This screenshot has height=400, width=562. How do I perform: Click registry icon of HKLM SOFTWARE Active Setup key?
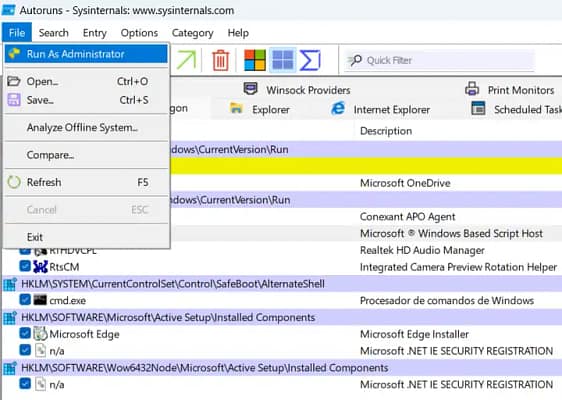tap(10, 317)
